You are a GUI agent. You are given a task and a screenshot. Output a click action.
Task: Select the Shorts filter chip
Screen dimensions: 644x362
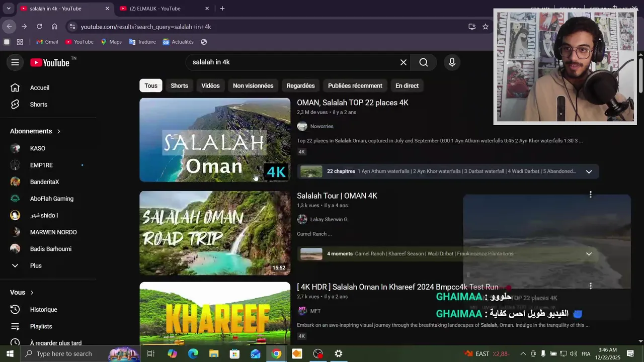point(179,85)
